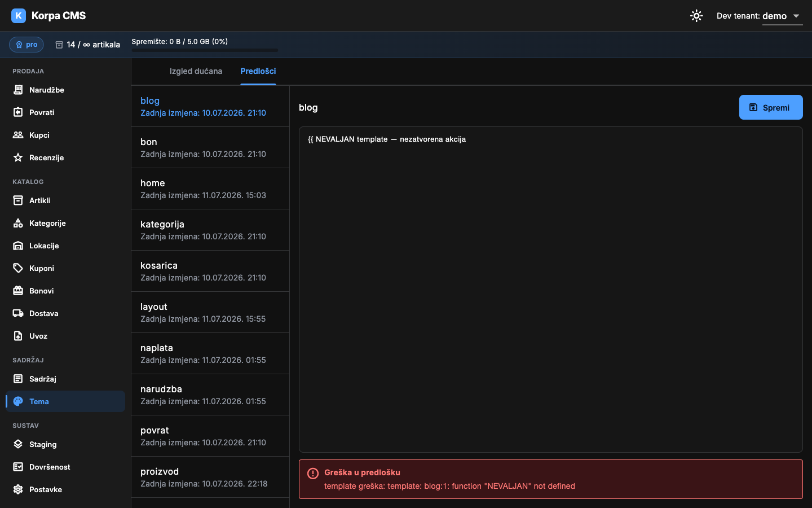Open Staging layers icon in sidebar

(x=18, y=444)
